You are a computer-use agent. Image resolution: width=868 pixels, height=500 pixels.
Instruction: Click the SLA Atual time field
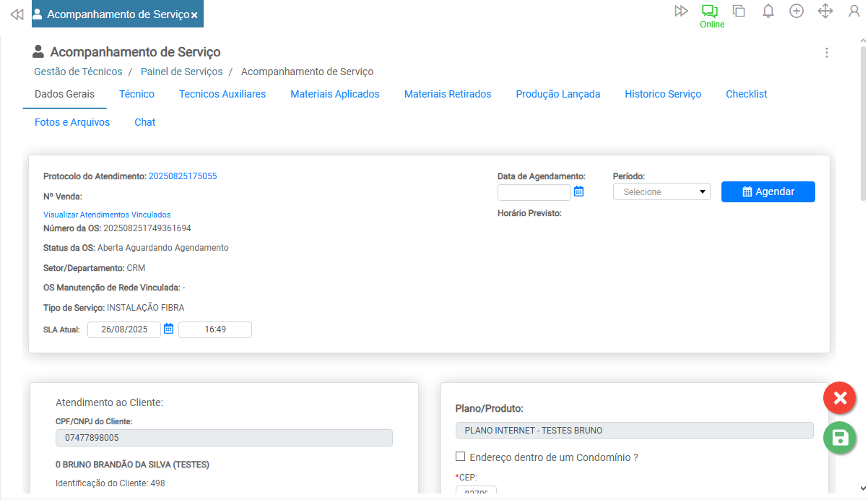click(215, 329)
